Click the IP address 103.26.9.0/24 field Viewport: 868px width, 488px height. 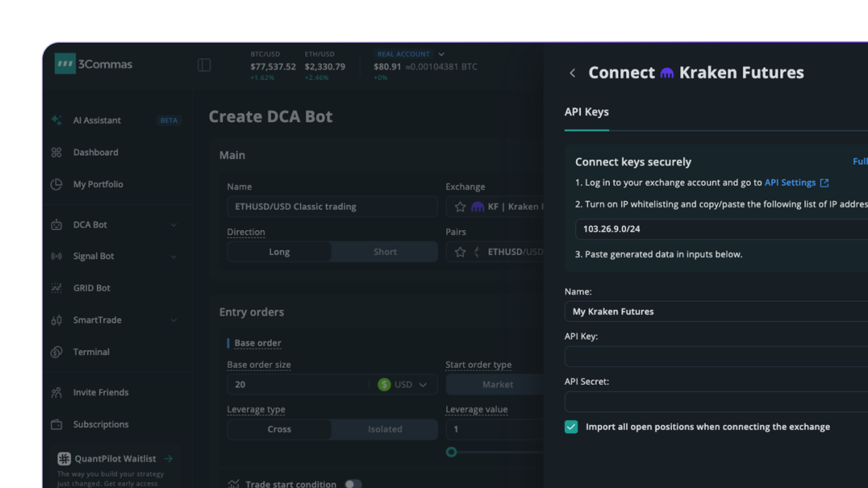click(x=722, y=229)
